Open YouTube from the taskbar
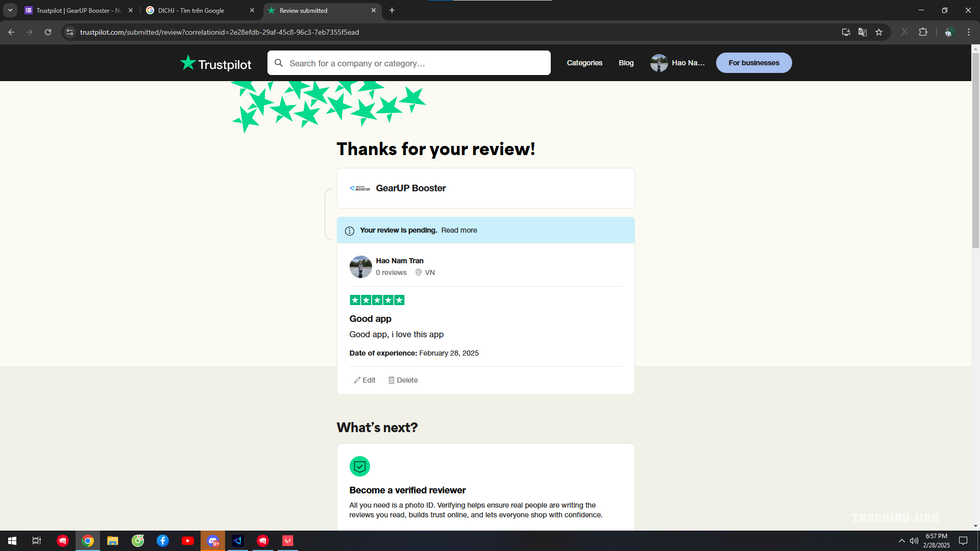 [x=188, y=541]
